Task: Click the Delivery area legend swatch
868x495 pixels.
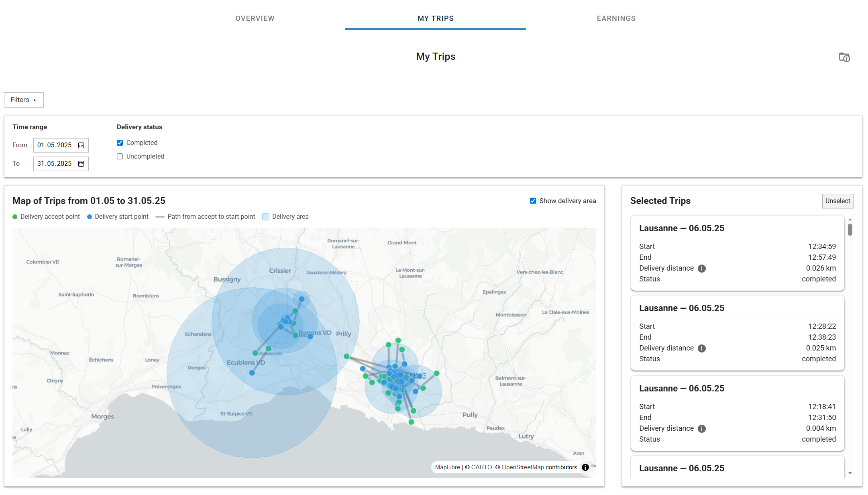Action: point(266,217)
